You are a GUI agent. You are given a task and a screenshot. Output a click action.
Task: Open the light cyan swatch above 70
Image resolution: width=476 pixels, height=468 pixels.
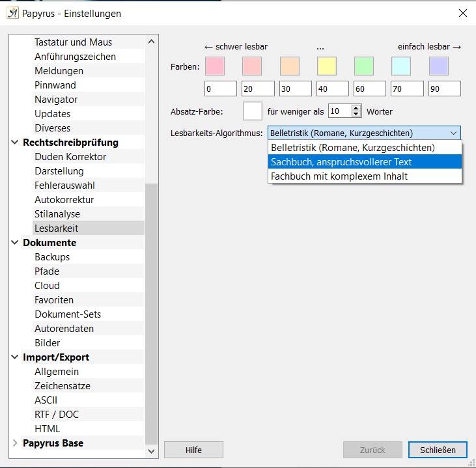click(x=401, y=66)
